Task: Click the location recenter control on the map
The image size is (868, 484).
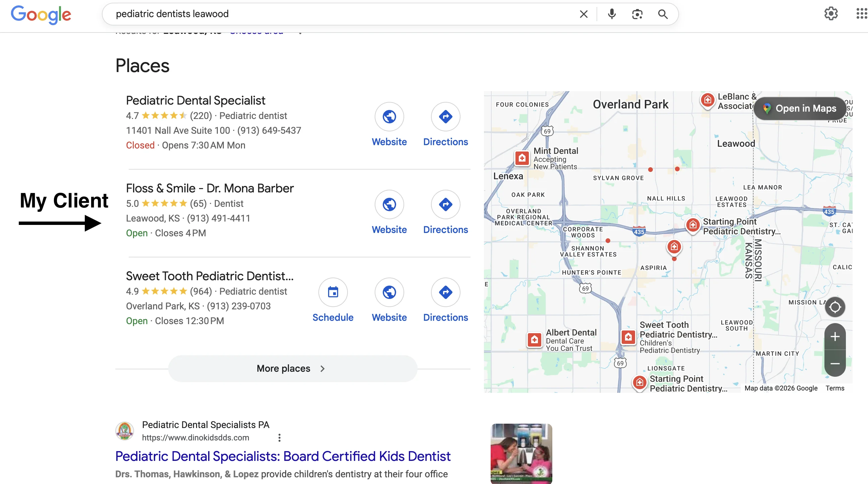Action: coord(835,307)
